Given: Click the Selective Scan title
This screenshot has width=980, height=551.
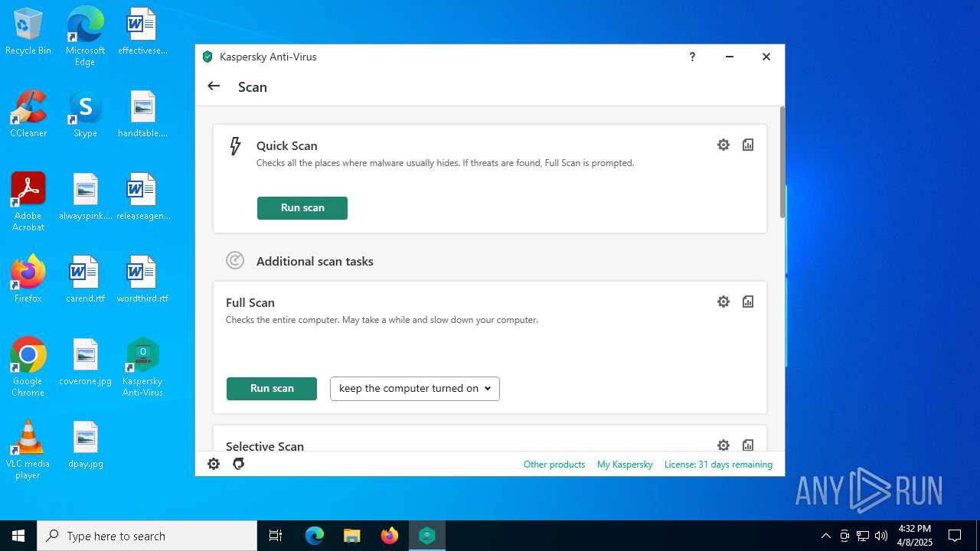Looking at the screenshot, I should coord(265,446).
